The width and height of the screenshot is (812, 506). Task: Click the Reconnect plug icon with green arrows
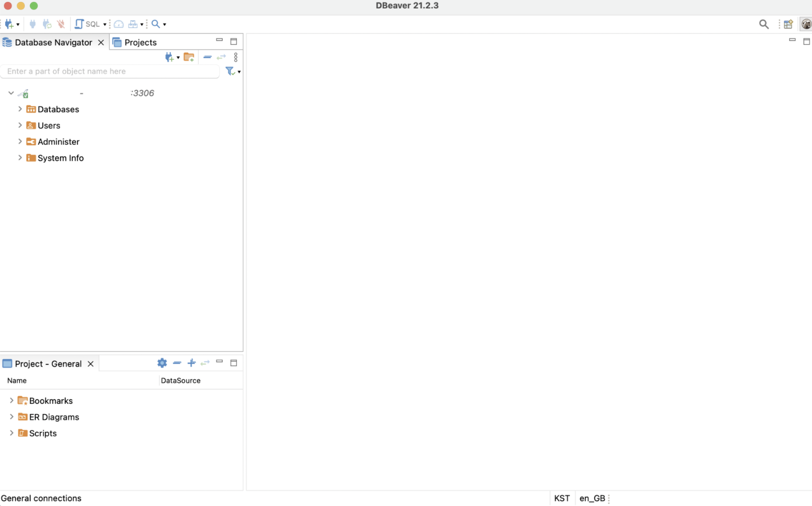click(47, 24)
